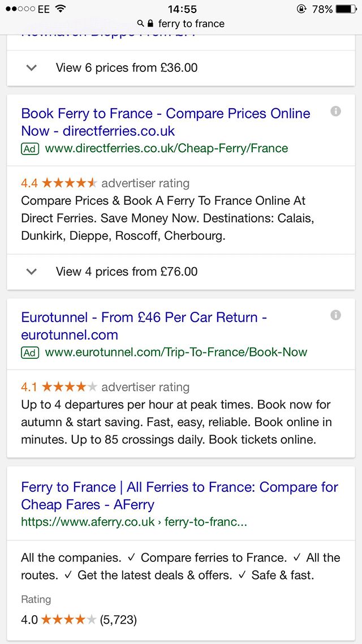362x644 pixels.
Task: Tap the info icon on the directferries.co.uk ad
Action: pos(336,110)
